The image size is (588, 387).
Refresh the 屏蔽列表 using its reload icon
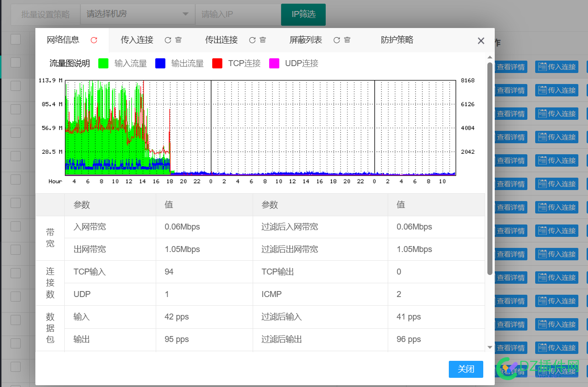pos(337,40)
